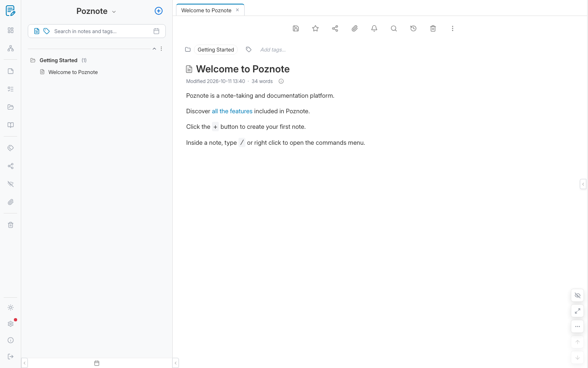Delete this note with the toolbar trash icon
588x368 pixels.
coord(433,29)
